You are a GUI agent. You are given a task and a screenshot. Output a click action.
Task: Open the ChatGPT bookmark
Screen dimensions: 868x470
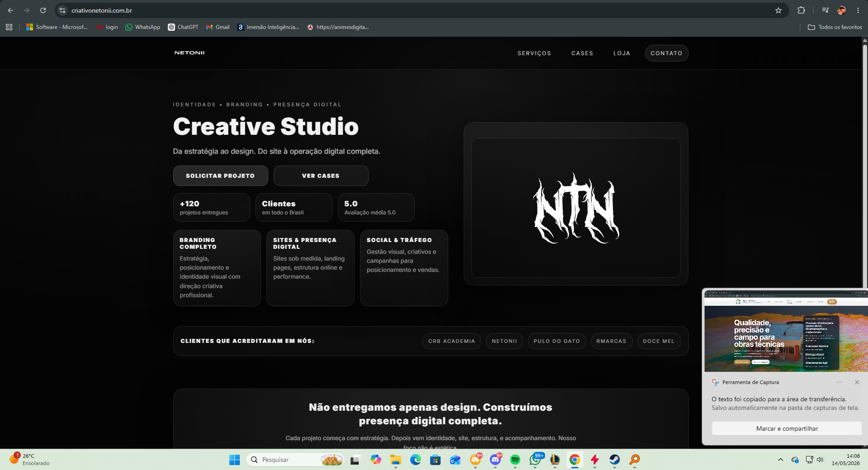point(183,27)
